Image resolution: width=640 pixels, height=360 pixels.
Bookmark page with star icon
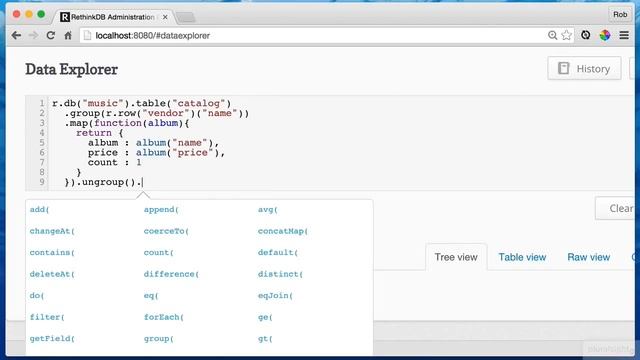tap(566, 36)
